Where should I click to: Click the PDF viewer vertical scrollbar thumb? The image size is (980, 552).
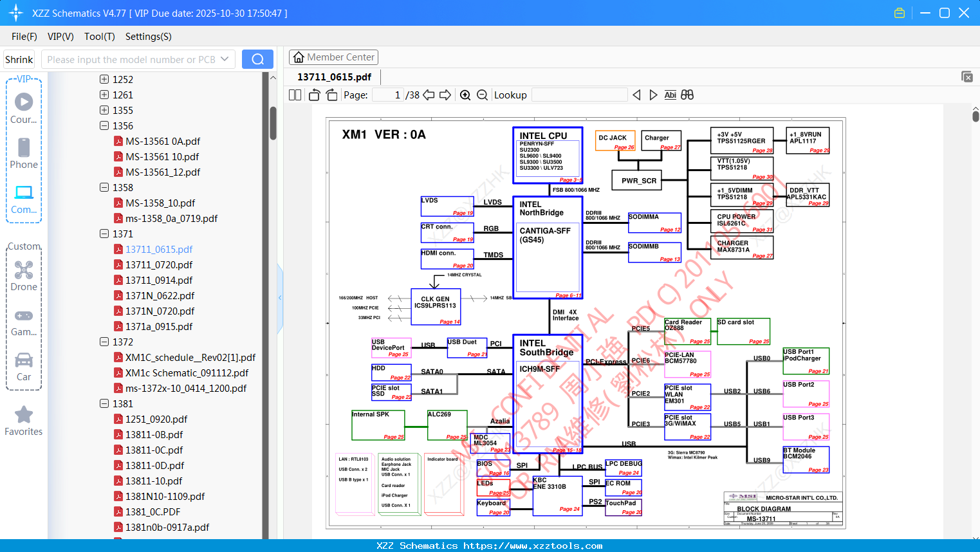(975, 116)
